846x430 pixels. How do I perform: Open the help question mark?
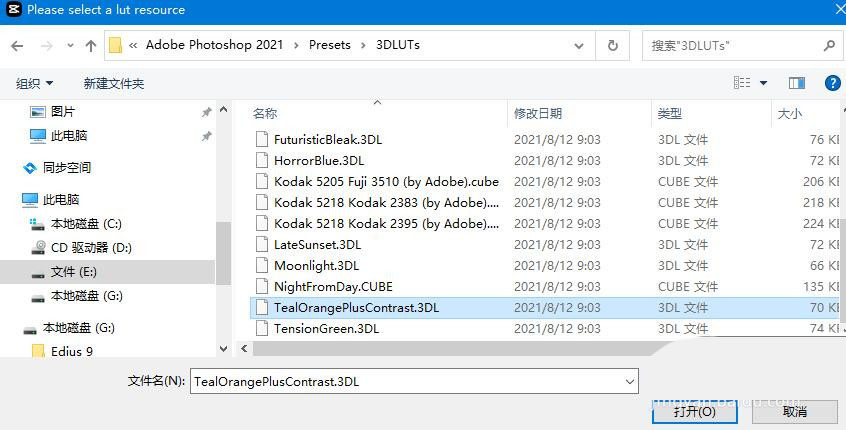coord(832,83)
